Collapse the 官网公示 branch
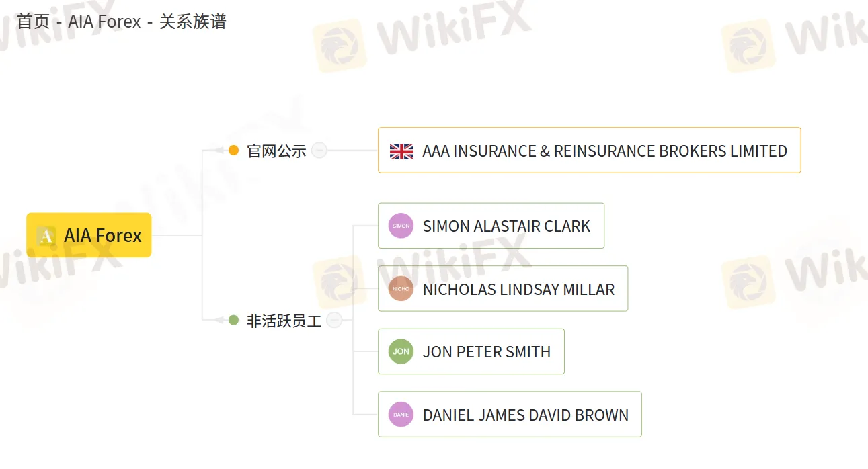868x469 pixels. pos(319,151)
